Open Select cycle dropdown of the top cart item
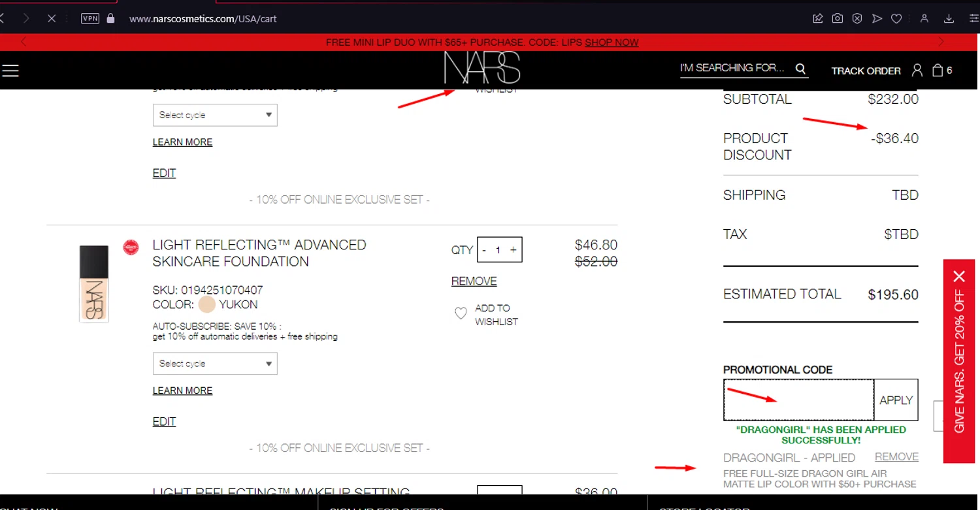This screenshot has height=510, width=980. point(215,115)
